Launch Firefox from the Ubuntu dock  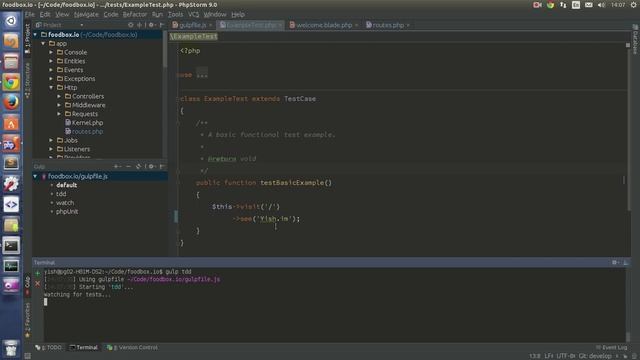point(11,102)
